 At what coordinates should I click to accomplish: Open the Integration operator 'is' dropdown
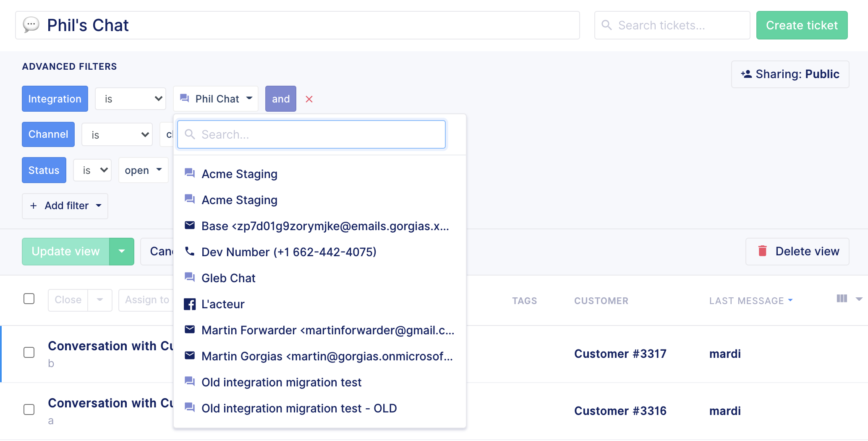tap(131, 99)
